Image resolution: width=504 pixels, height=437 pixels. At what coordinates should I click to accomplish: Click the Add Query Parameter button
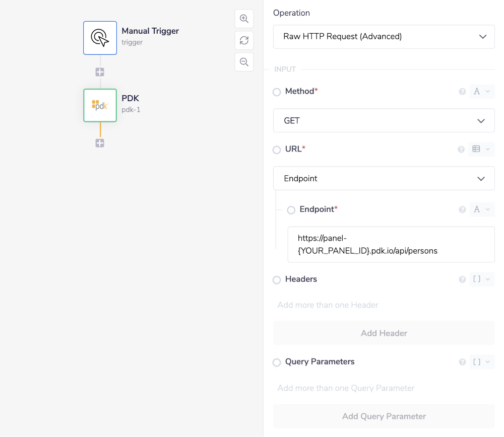(384, 416)
